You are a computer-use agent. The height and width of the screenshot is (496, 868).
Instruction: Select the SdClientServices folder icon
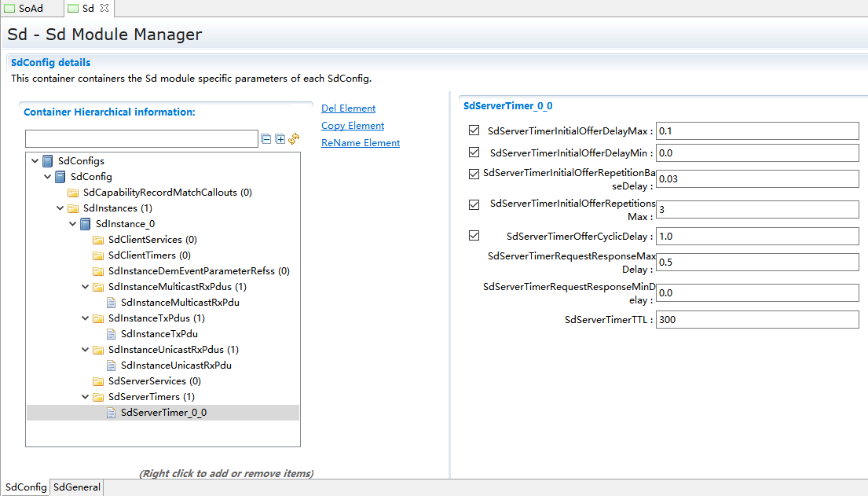tap(98, 240)
